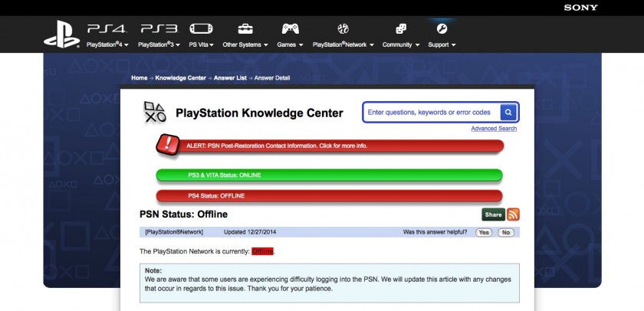Click the highlighted red Offline status text
644x311 pixels.
click(x=262, y=251)
